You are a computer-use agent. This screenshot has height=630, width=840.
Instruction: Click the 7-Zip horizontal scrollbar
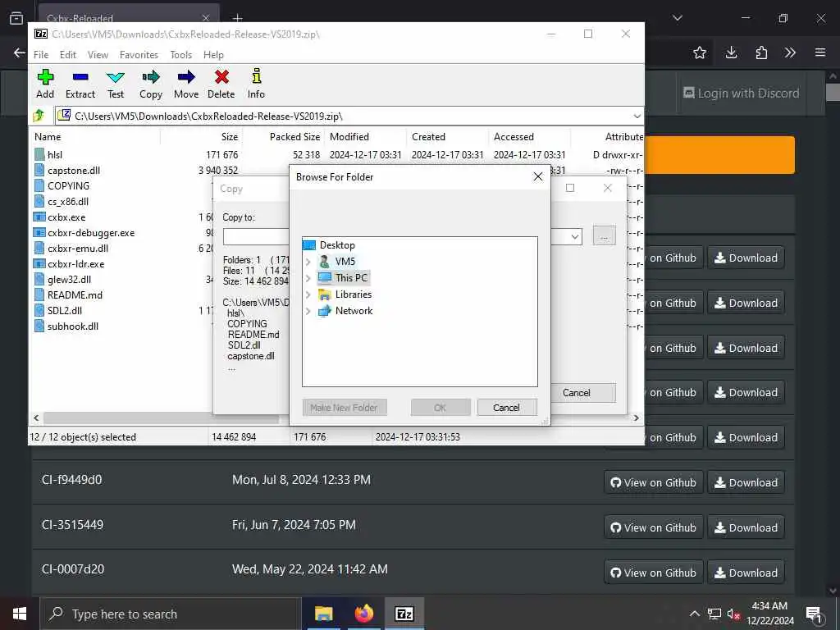tap(161, 418)
